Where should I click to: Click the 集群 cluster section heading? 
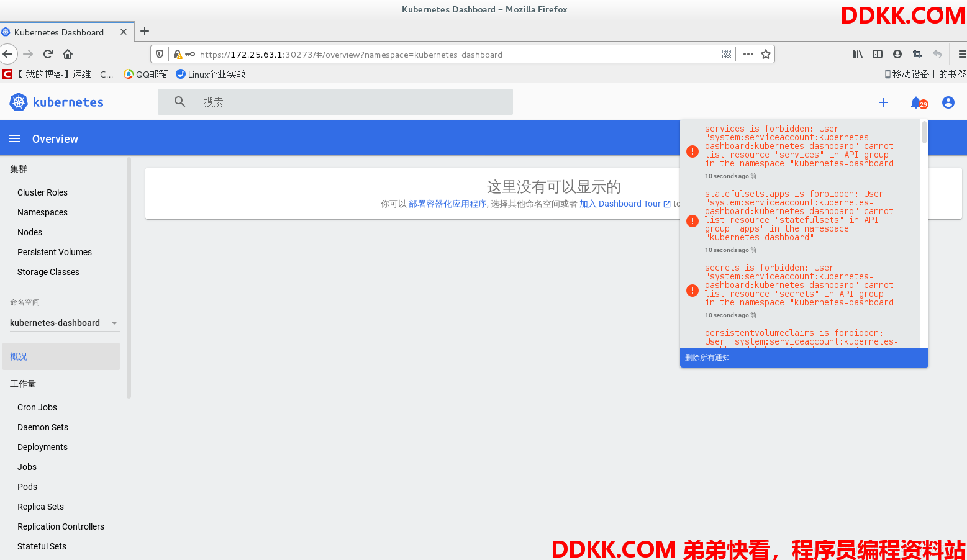point(19,169)
